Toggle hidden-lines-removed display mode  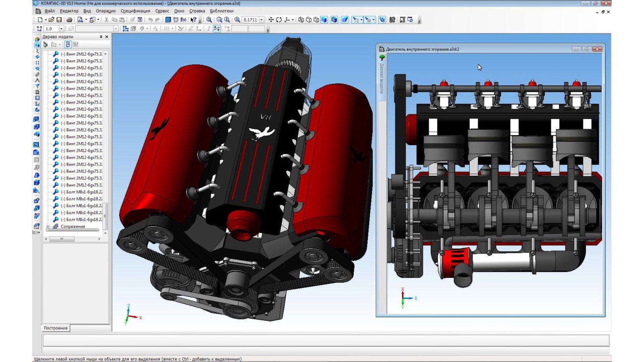tap(309, 20)
